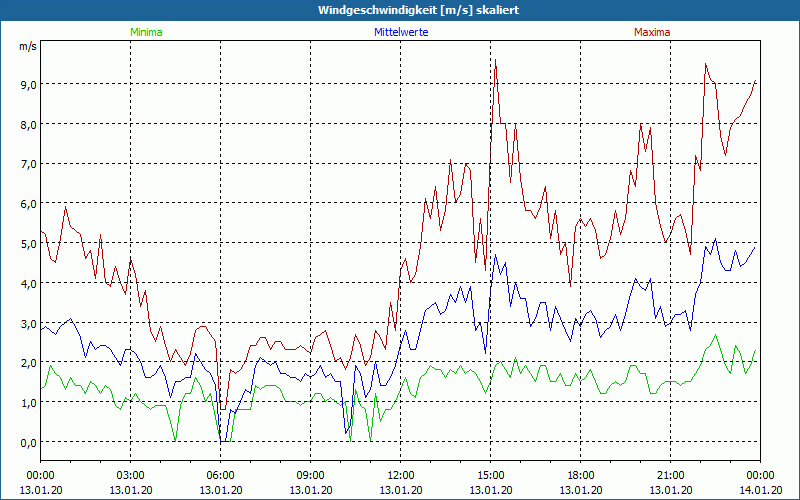This screenshot has height=500, width=800.
Task: Click the 0,0 y-axis value
Action: [x=27, y=442]
